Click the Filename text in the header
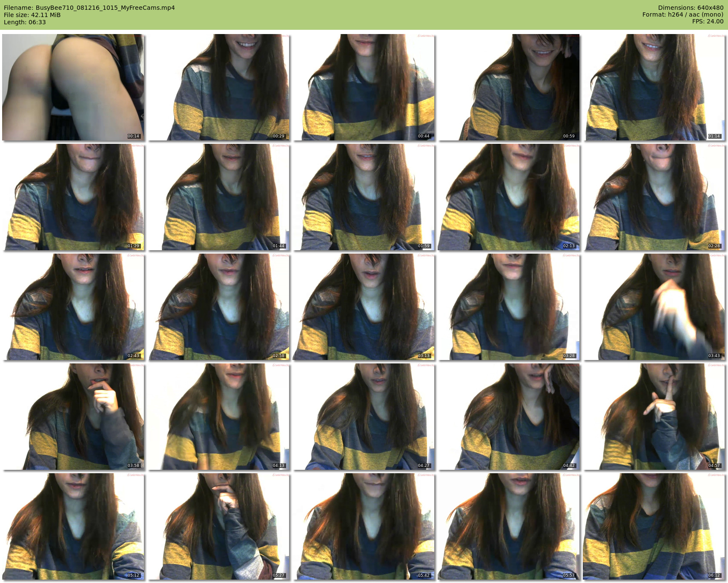Viewport: 728px width, 583px height. coord(89,8)
